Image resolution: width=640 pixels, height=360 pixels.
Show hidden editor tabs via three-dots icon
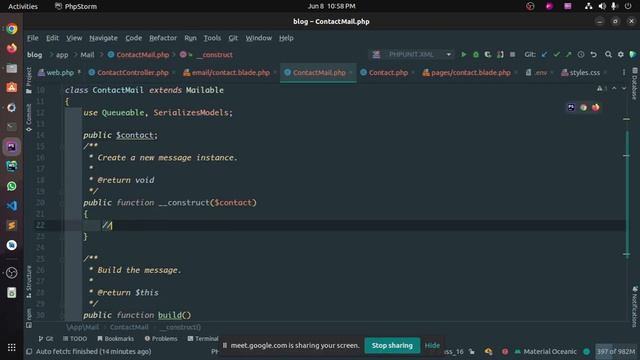[623, 72]
